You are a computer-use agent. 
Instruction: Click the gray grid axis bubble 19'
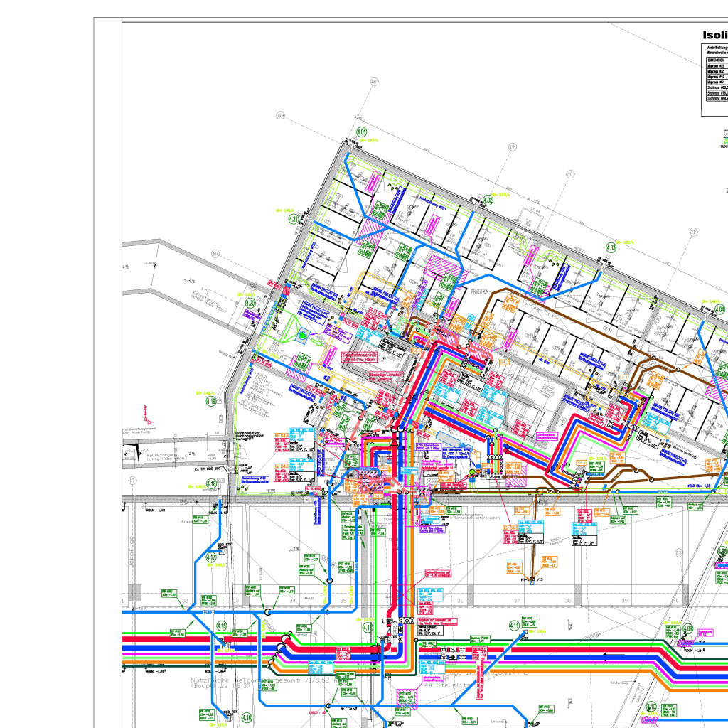pos(512,146)
